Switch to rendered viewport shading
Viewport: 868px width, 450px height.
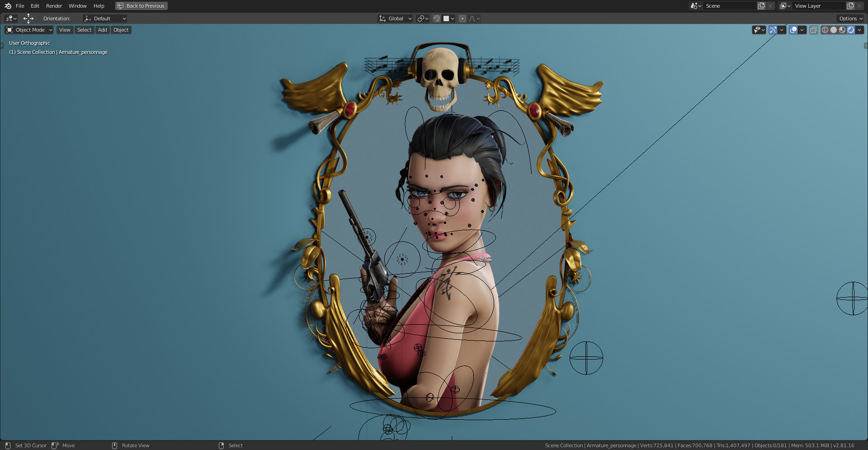[851, 30]
